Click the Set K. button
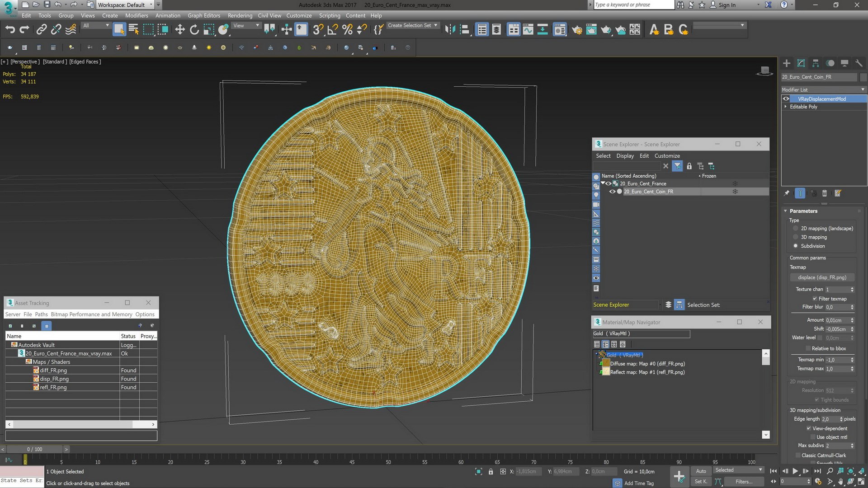Image resolution: width=868 pixels, height=488 pixels. [x=701, y=482]
